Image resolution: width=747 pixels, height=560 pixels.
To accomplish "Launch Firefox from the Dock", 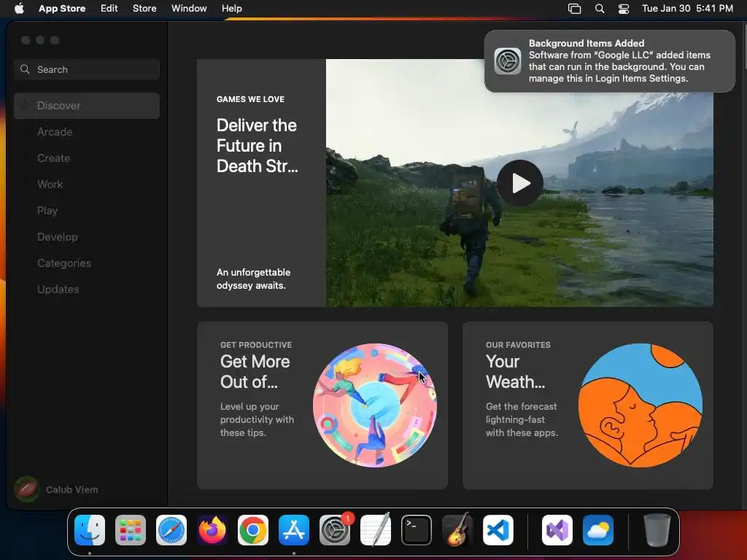I will pyautogui.click(x=212, y=530).
